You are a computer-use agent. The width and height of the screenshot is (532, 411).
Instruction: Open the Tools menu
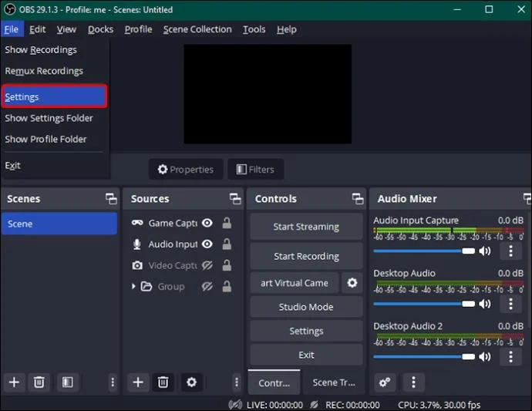pos(254,29)
